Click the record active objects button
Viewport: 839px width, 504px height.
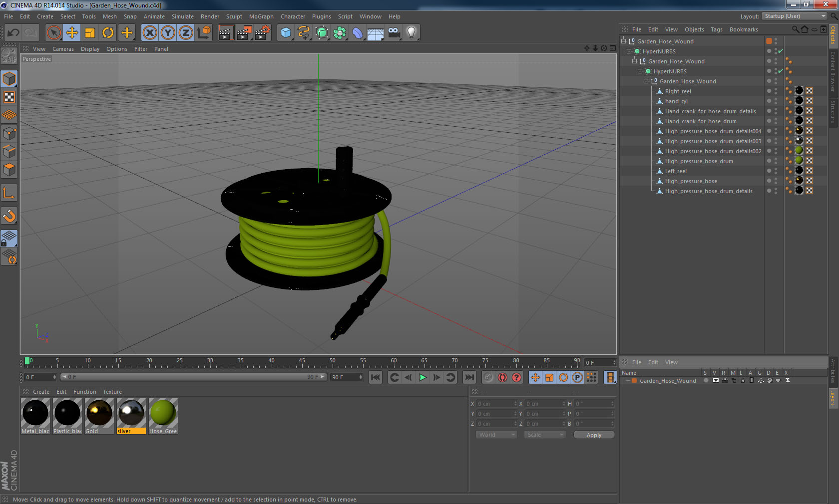488,377
